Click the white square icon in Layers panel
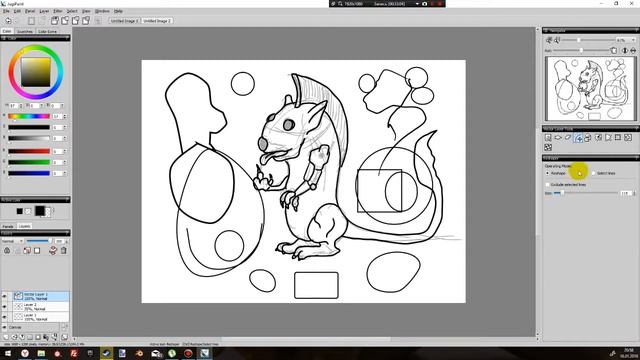 (x=37, y=251)
